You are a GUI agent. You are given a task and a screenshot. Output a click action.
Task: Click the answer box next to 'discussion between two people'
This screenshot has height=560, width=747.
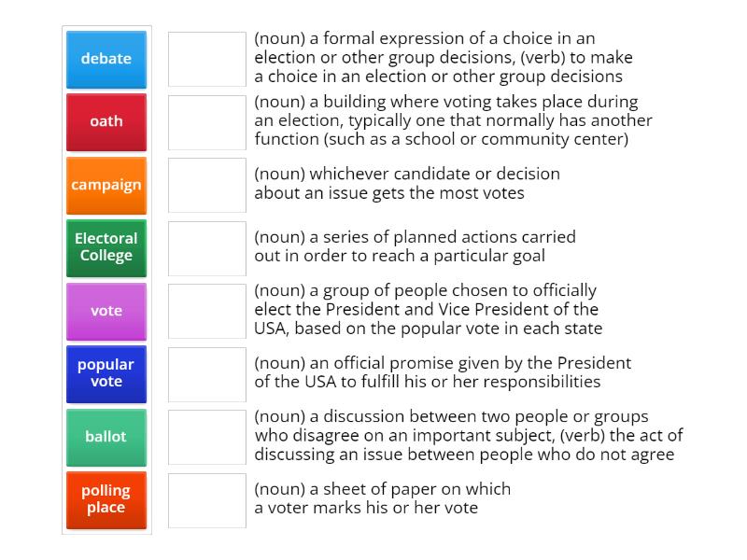click(x=206, y=437)
